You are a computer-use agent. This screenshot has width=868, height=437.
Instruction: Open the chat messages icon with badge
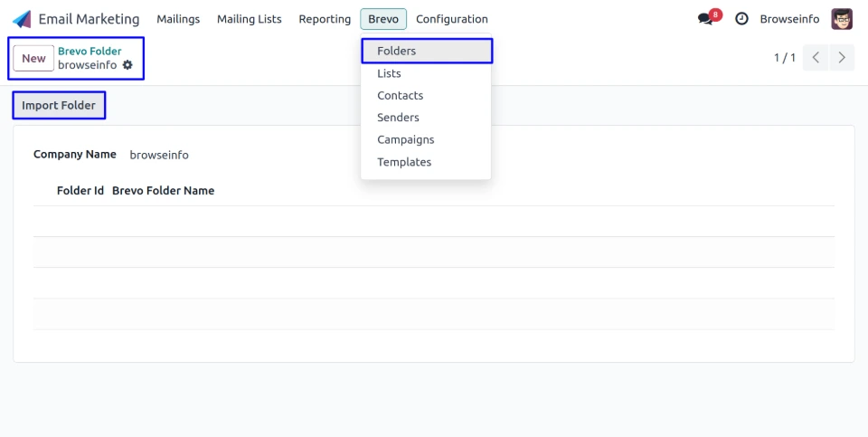coord(706,19)
